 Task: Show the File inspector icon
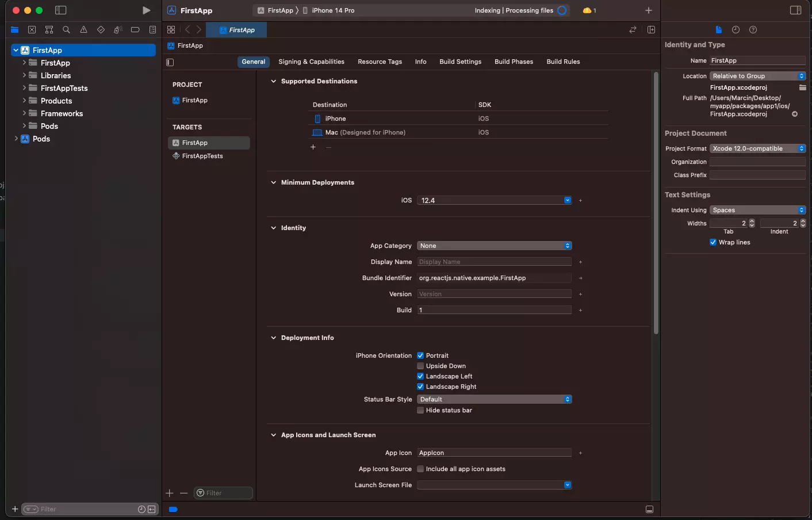click(718, 30)
